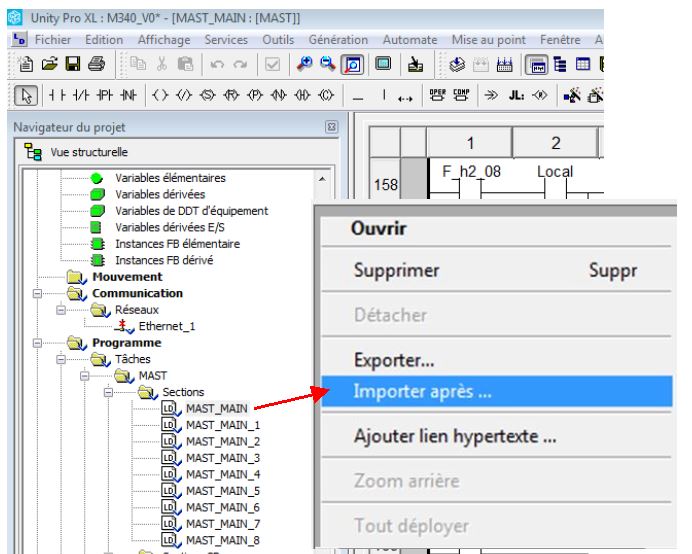This screenshot has width=692, height=554.
Task: Click 'Ouvrir' in the context menu
Action: coord(377,229)
